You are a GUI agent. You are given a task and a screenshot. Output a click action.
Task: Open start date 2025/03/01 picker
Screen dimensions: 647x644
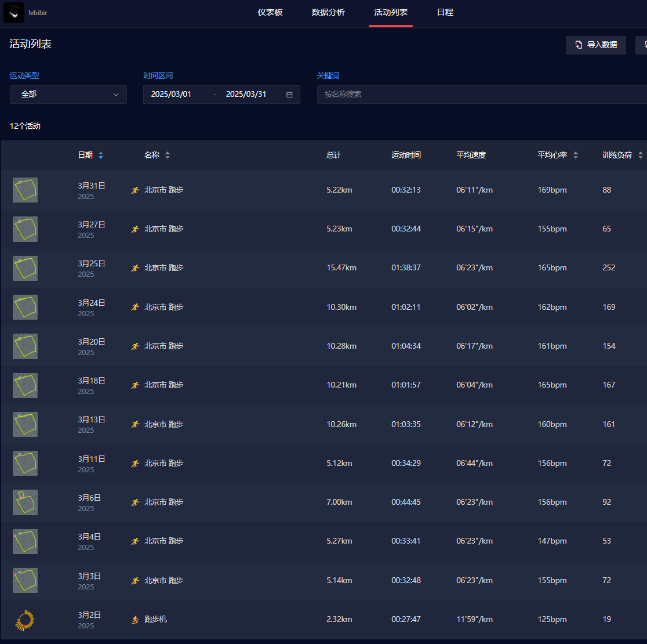(x=172, y=95)
